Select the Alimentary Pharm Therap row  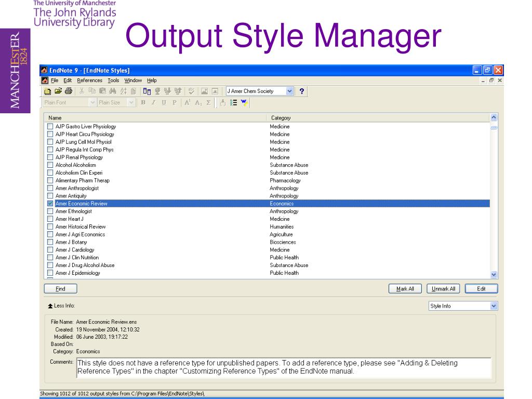[x=267, y=180]
